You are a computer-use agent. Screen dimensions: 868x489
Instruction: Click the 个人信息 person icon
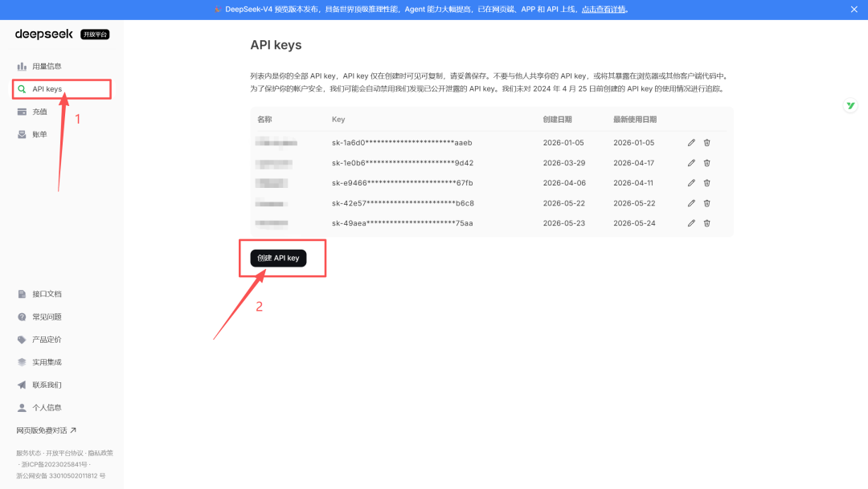tap(22, 408)
